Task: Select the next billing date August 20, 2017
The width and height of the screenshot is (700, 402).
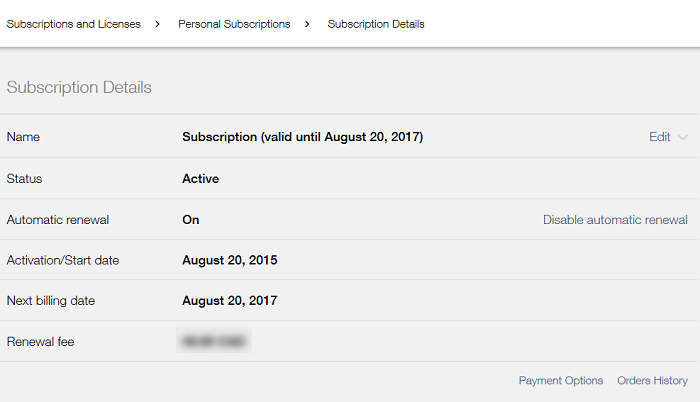Action: pos(229,301)
